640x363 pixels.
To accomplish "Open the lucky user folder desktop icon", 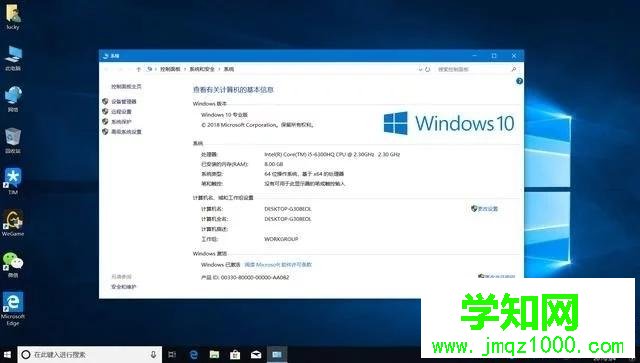I will click(13, 17).
